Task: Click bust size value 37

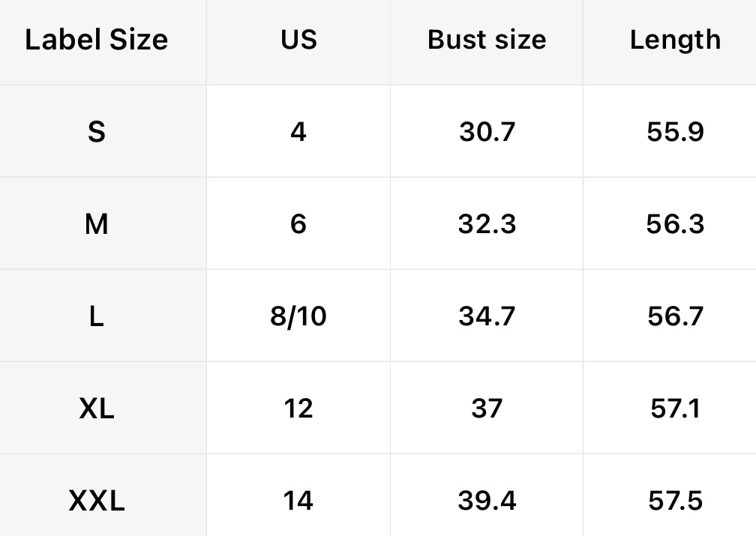Action: pos(487,409)
